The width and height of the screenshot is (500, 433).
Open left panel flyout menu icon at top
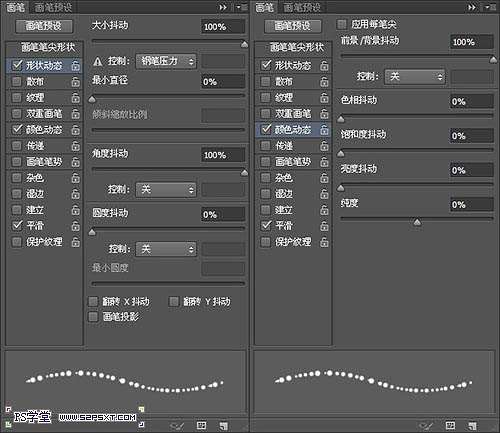click(243, 7)
